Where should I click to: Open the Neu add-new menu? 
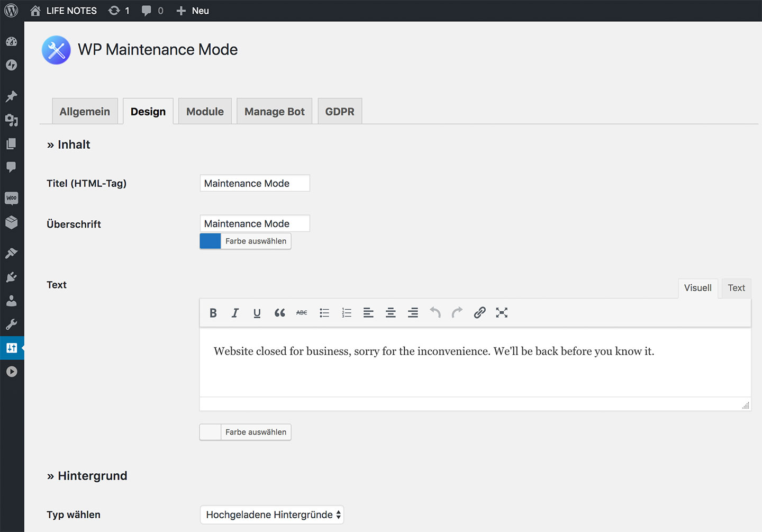(x=193, y=11)
